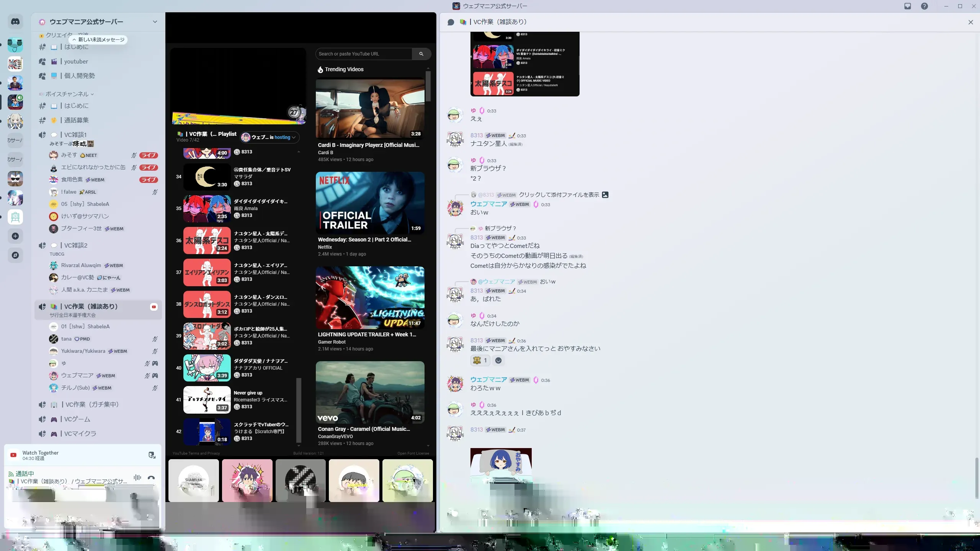Play the Cardi B trending video thumbnail
Image resolution: width=980 pixels, height=551 pixels.
(370, 109)
